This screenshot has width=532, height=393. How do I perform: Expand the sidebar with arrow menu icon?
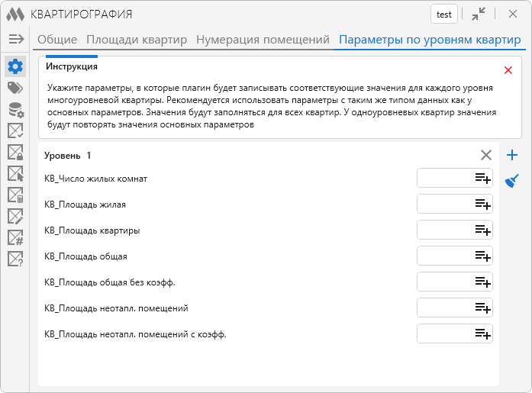(x=16, y=39)
